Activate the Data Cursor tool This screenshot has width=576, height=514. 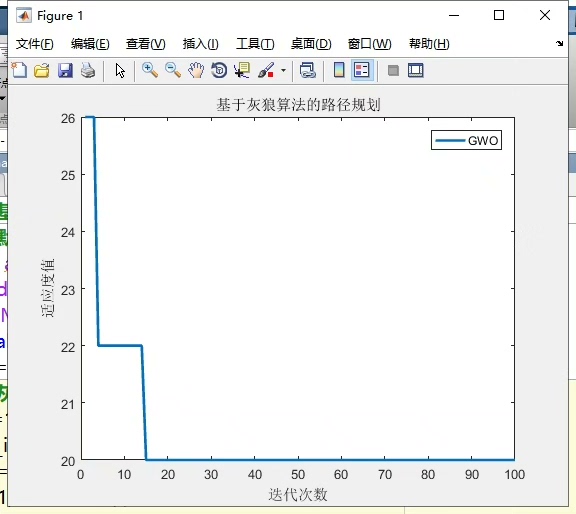[x=242, y=70]
